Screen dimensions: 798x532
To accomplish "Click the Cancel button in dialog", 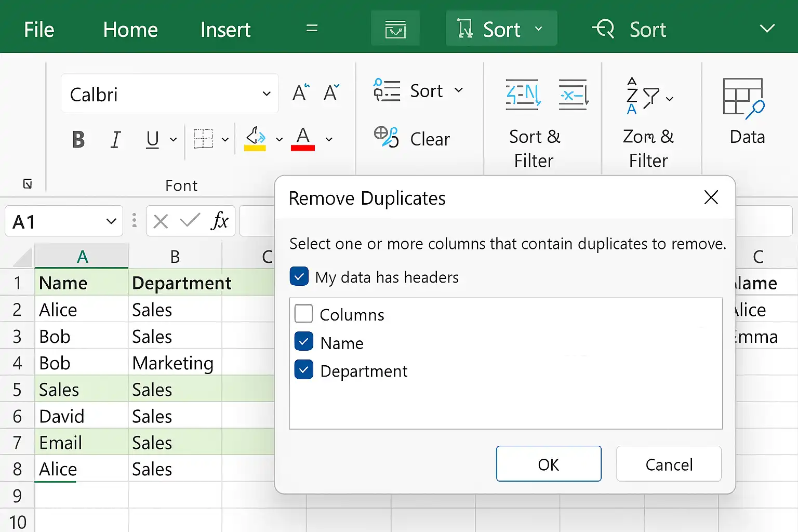I will click(669, 464).
